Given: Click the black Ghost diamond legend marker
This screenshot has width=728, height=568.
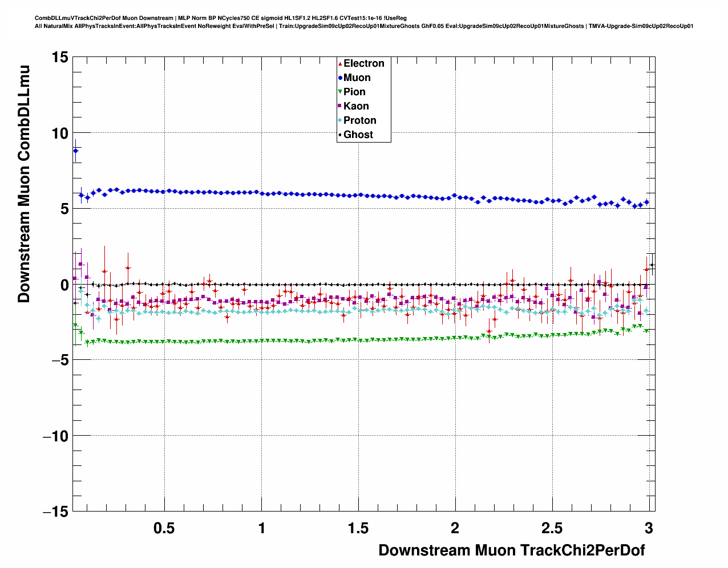Looking at the screenshot, I should click(x=341, y=135).
